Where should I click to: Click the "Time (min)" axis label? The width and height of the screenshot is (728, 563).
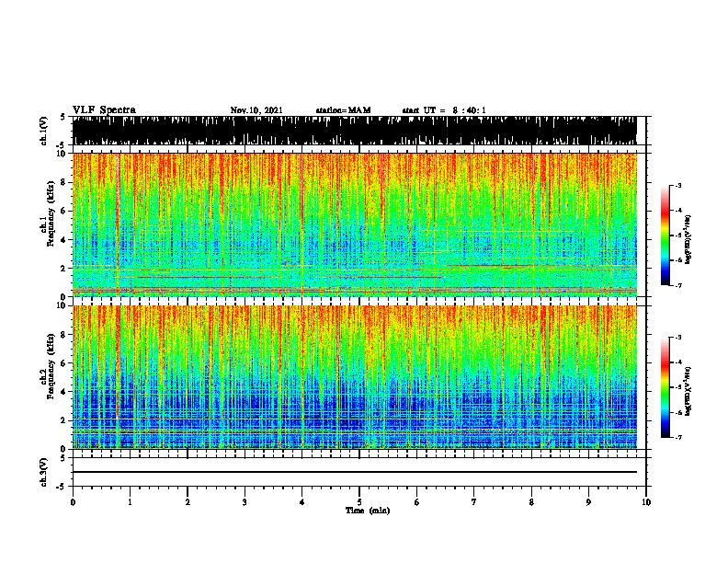pyautogui.click(x=368, y=511)
